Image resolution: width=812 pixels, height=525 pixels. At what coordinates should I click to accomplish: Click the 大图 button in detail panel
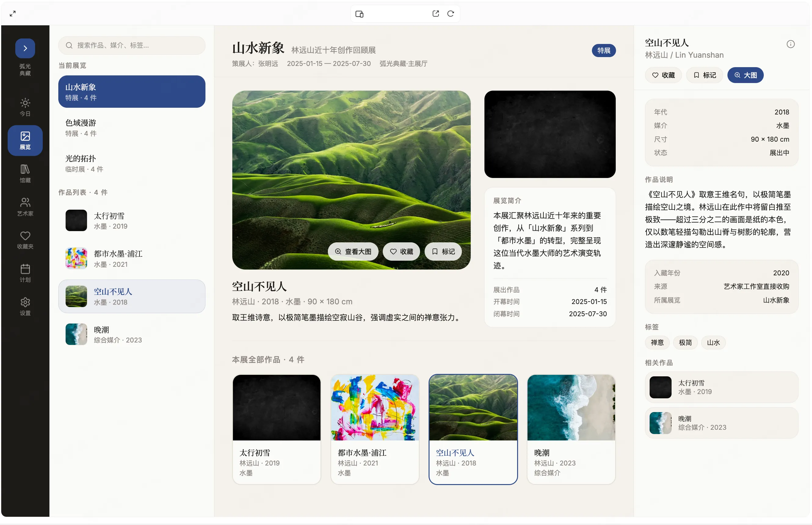pyautogui.click(x=745, y=75)
